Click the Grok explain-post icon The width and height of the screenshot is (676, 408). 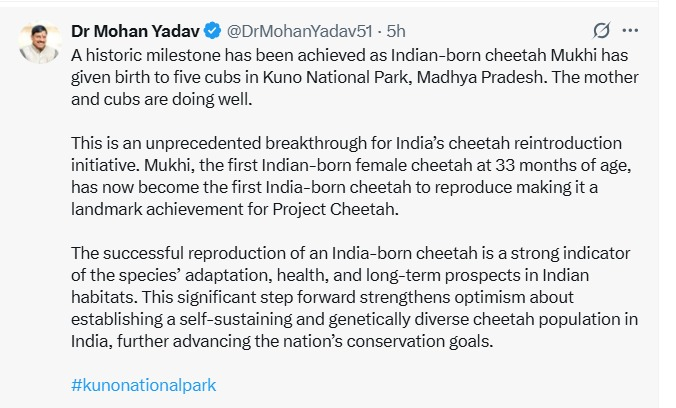[x=601, y=30]
